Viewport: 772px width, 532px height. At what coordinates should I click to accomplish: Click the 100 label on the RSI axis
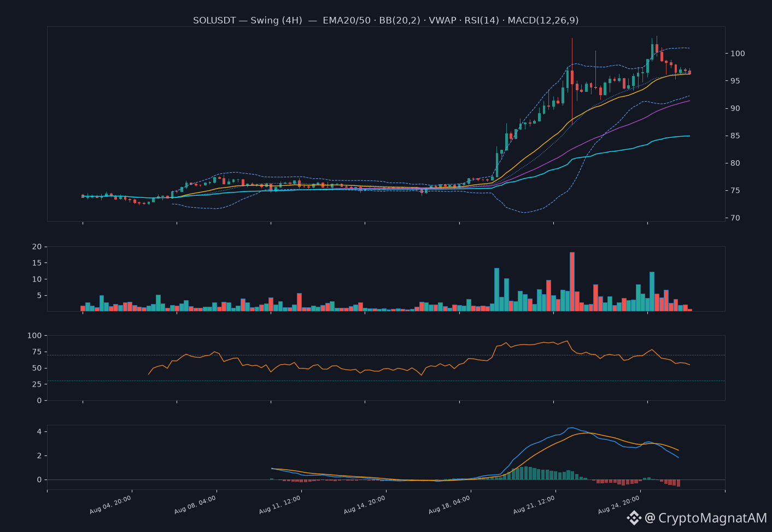[34, 335]
